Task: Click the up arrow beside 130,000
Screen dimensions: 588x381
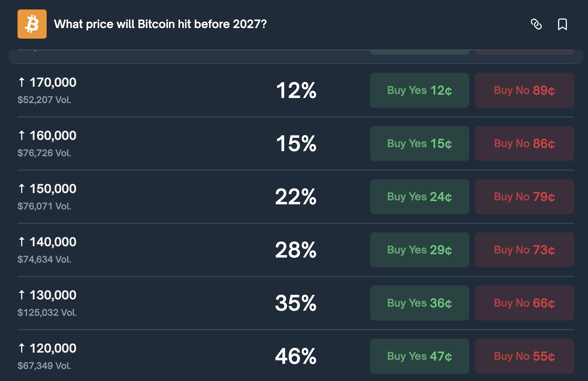Action: [x=22, y=295]
